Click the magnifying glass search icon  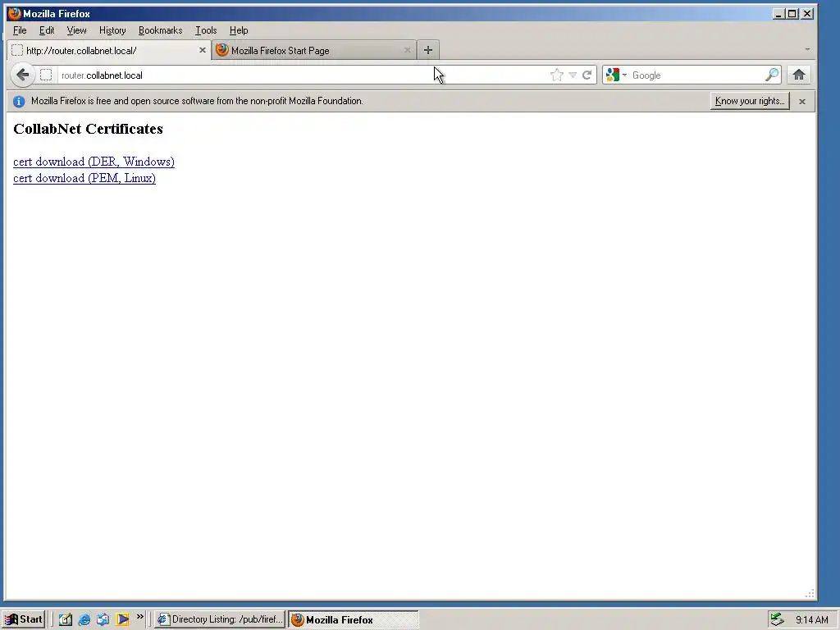[771, 75]
